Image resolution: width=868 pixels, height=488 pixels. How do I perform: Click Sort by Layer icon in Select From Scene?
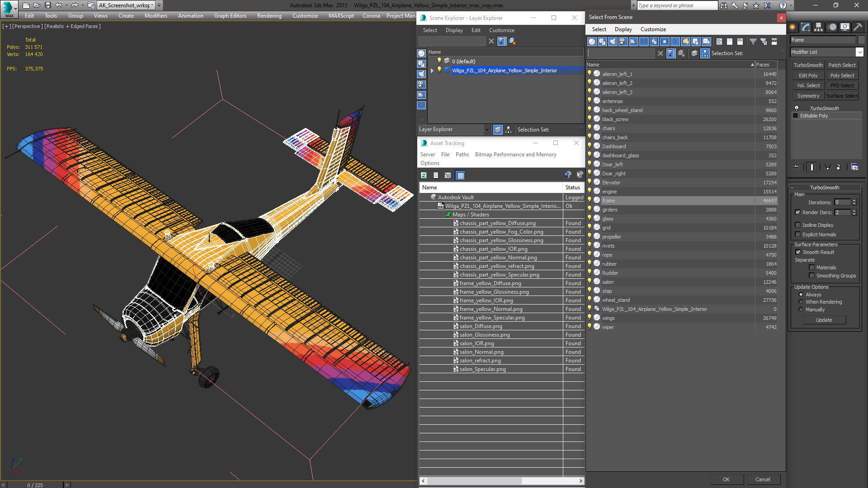click(694, 53)
